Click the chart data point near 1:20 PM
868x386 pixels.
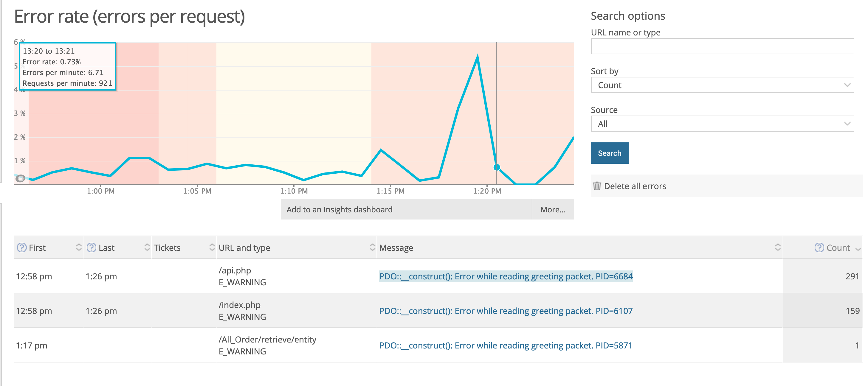tap(496, 167)
